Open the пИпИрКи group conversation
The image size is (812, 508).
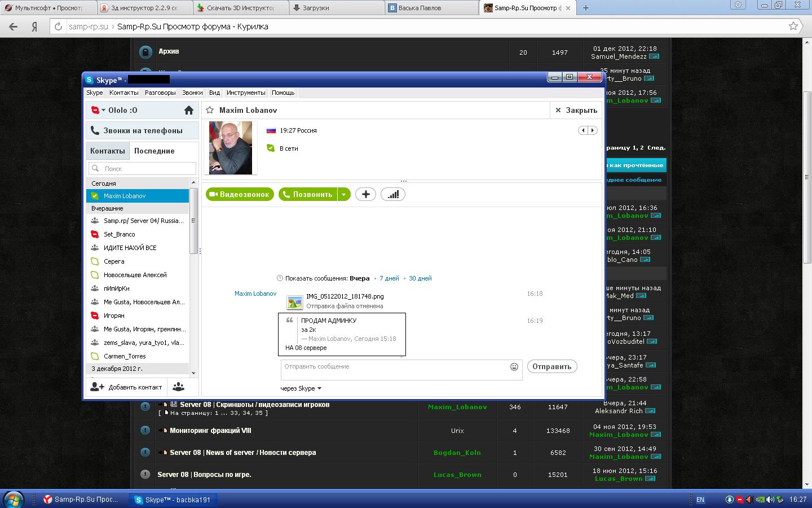pyautogui.click(x=138, y=288)
